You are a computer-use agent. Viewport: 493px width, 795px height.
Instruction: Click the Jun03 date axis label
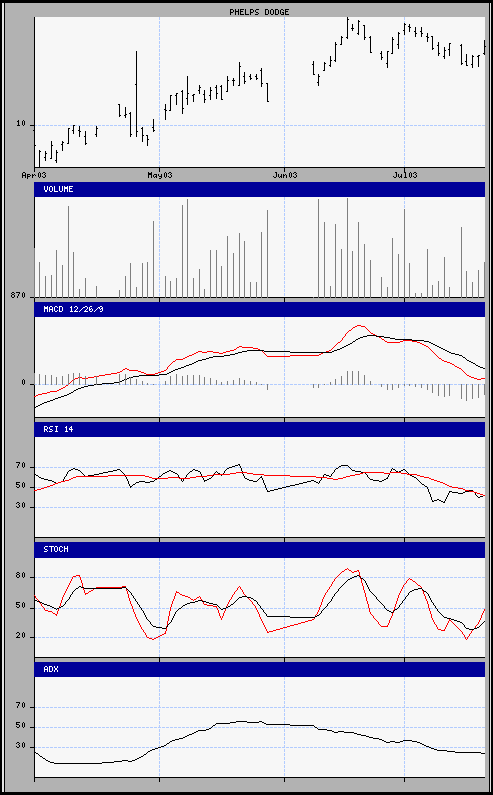(285, 175)
